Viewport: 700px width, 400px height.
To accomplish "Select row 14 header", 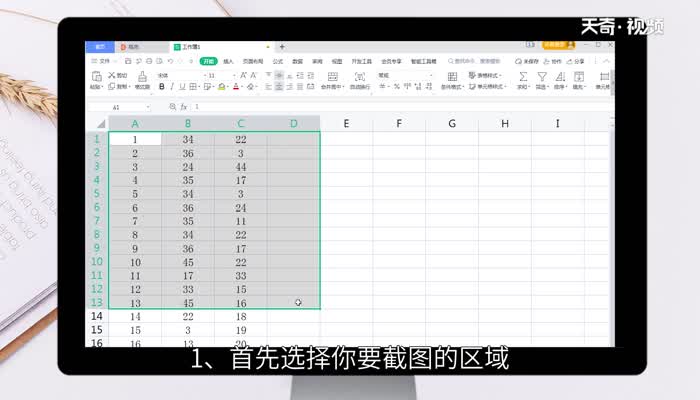I will click(x=97, y=317).
